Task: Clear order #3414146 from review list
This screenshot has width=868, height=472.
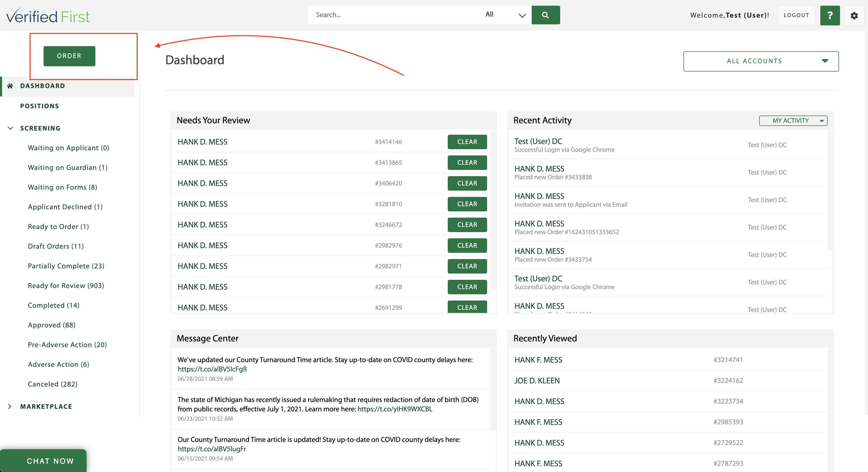Action: [467, 142]
